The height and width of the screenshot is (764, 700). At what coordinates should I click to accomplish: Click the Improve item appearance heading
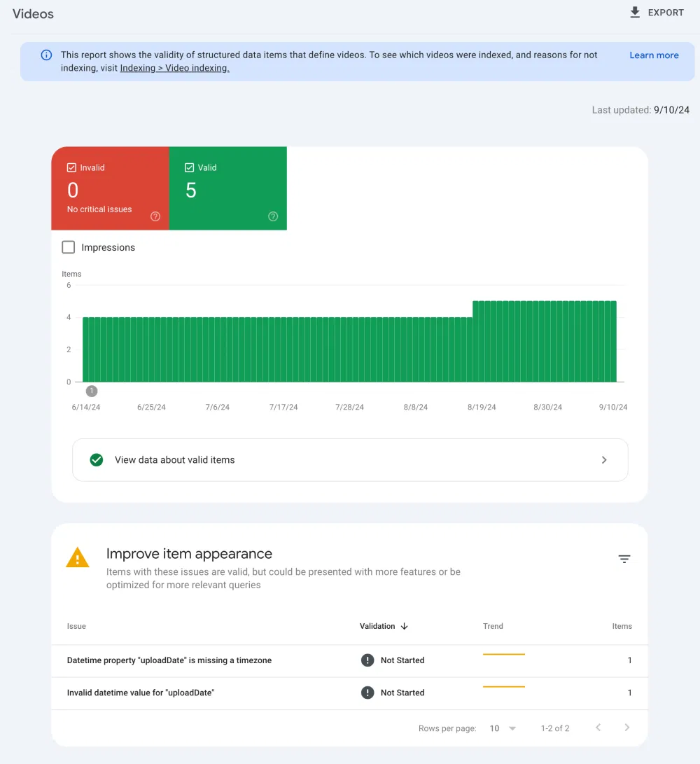pyautogui.click(x=189, y=553)
